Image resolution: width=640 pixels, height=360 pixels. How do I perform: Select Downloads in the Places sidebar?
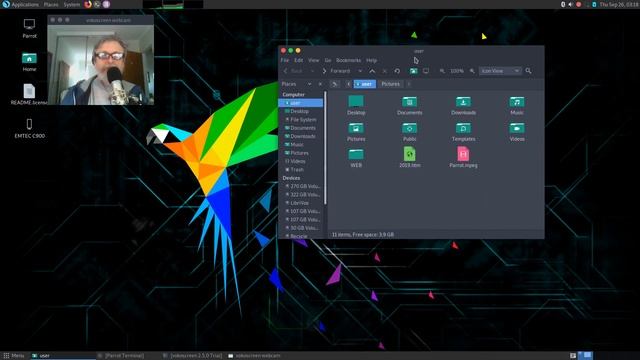pyautogui.click(x=301, y=136)
